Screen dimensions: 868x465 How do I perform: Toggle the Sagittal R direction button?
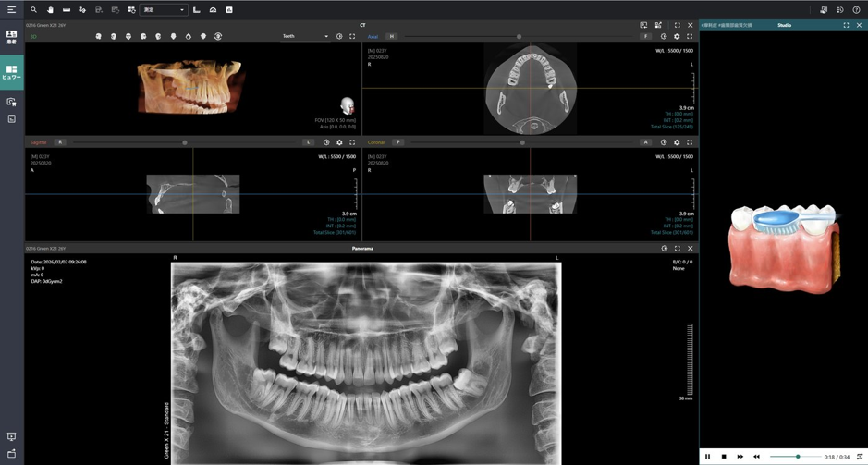(60, 142)
